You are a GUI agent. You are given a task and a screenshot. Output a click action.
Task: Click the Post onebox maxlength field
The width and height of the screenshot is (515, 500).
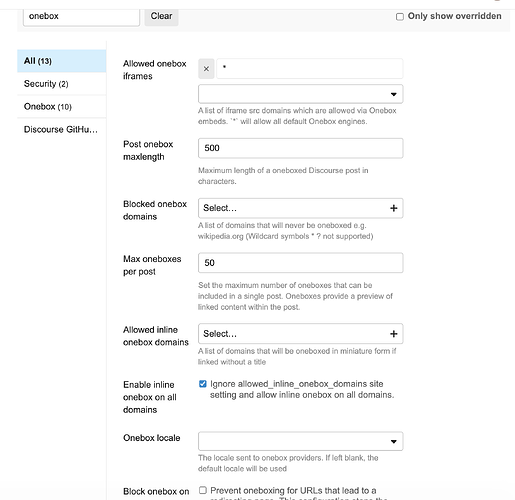click(300, 148)
